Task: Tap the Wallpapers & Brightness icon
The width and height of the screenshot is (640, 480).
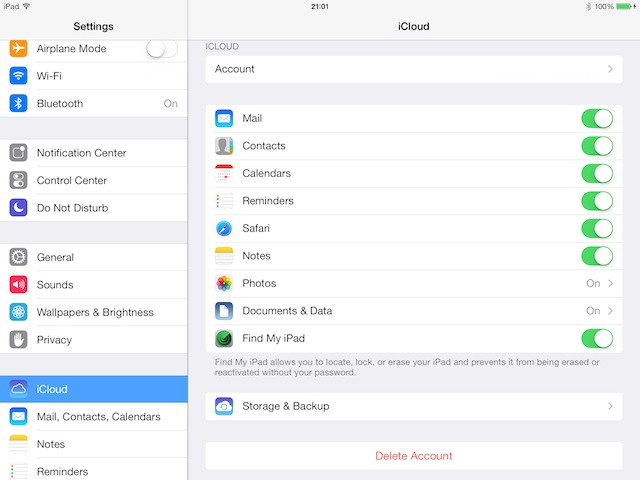Action: click(x=18, y=312)
